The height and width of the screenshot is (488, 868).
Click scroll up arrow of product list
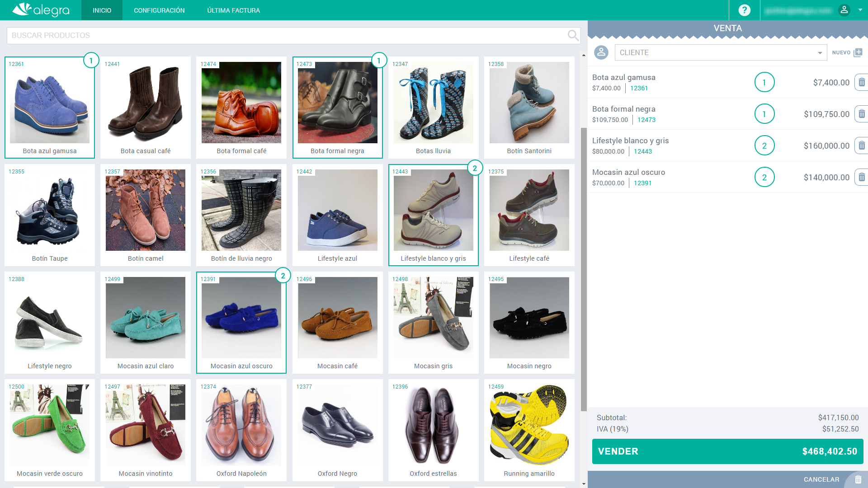coord(584,55)
